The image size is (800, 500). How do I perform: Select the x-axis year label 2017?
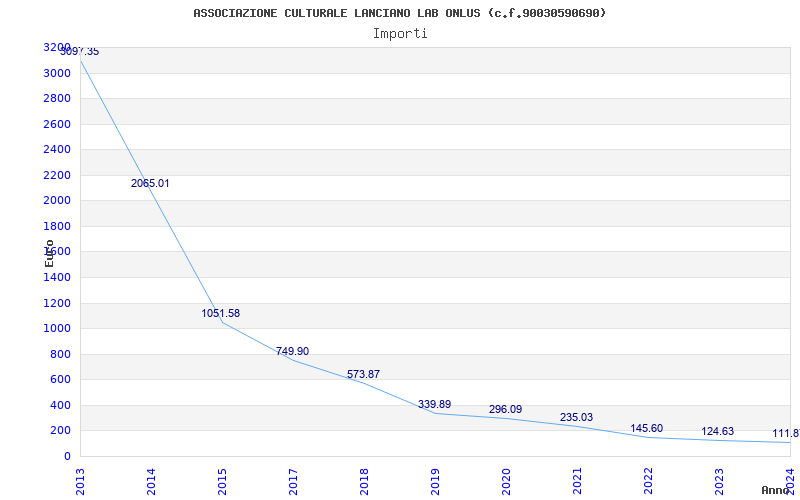(293, 482)
